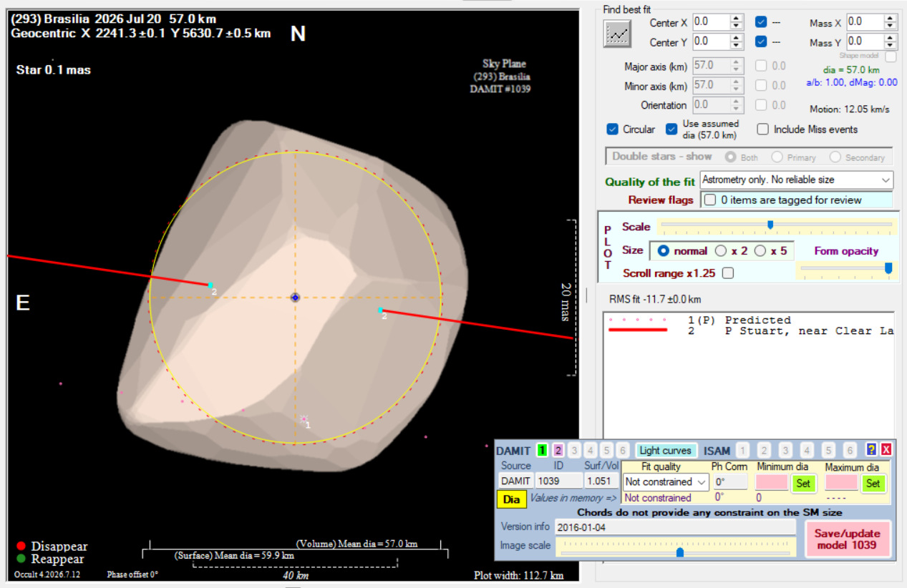
Task: Click the Image scale slider thumb
Action: [680, 552]
